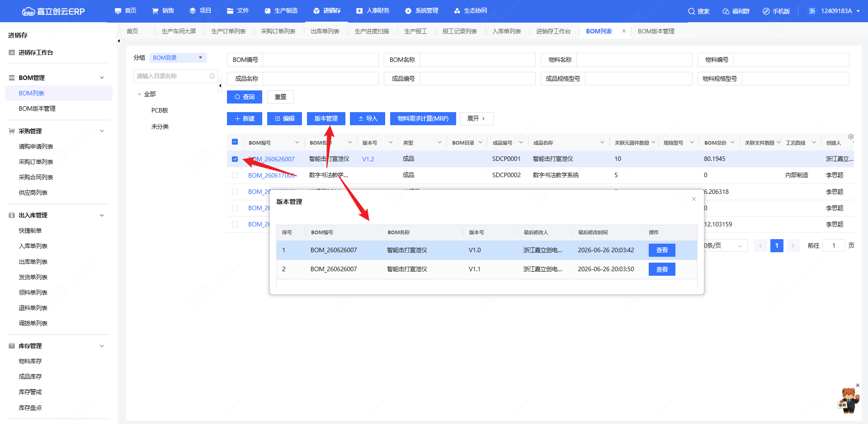
Task: Collapse the 全部 tree node
Action: coord(139,94)
